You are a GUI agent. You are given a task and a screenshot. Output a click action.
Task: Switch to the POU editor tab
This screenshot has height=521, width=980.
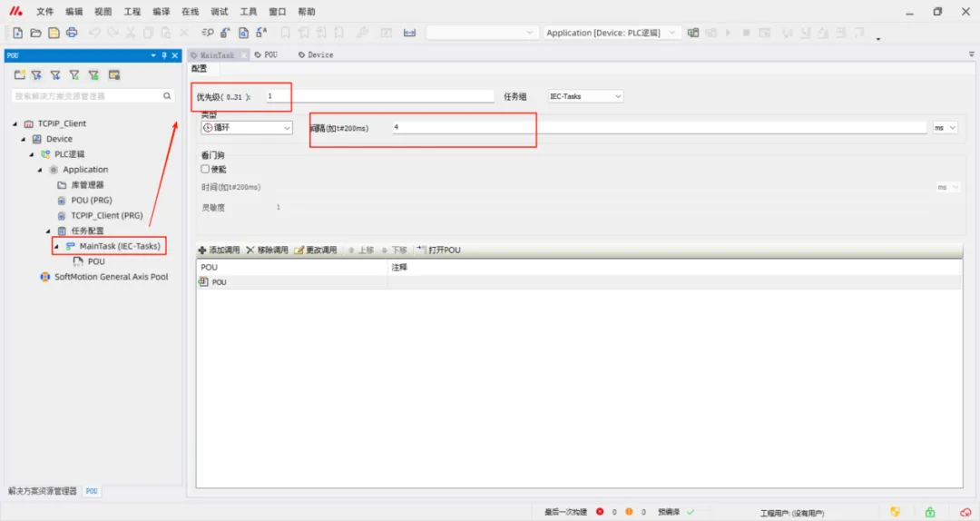[267, 55]
